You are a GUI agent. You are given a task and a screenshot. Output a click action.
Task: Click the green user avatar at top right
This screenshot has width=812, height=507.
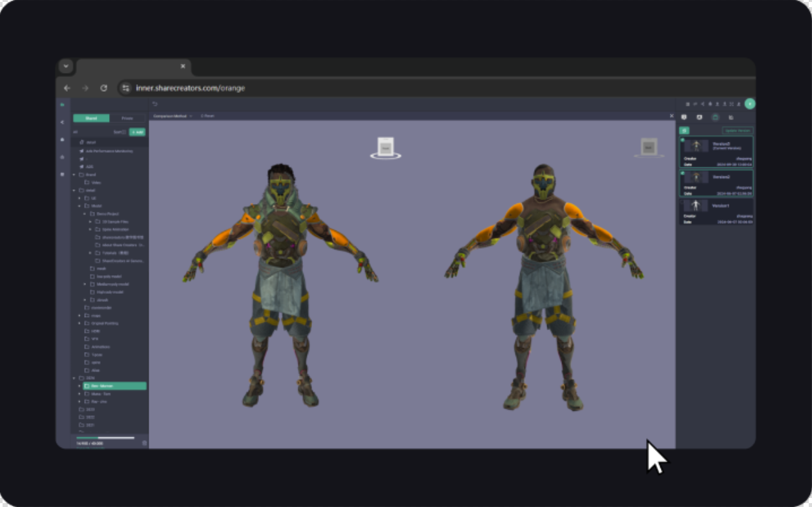pyautogui.click(x=749, y=104)
